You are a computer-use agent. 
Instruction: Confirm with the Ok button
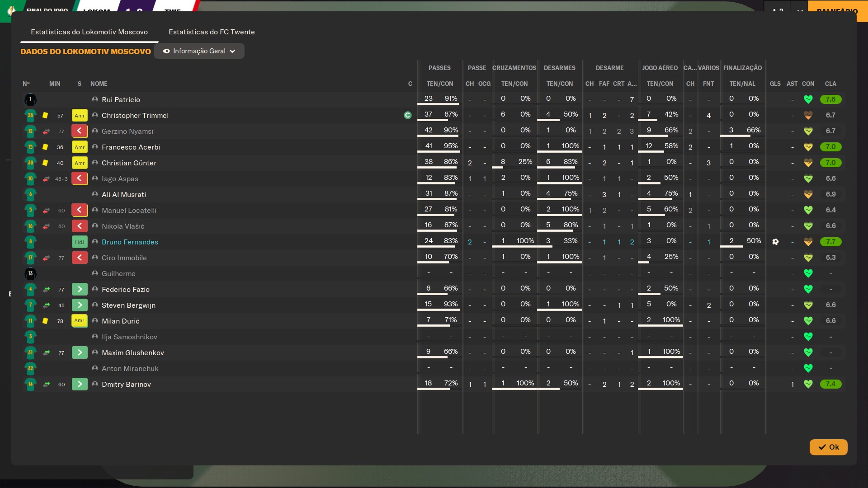(828, 447)
